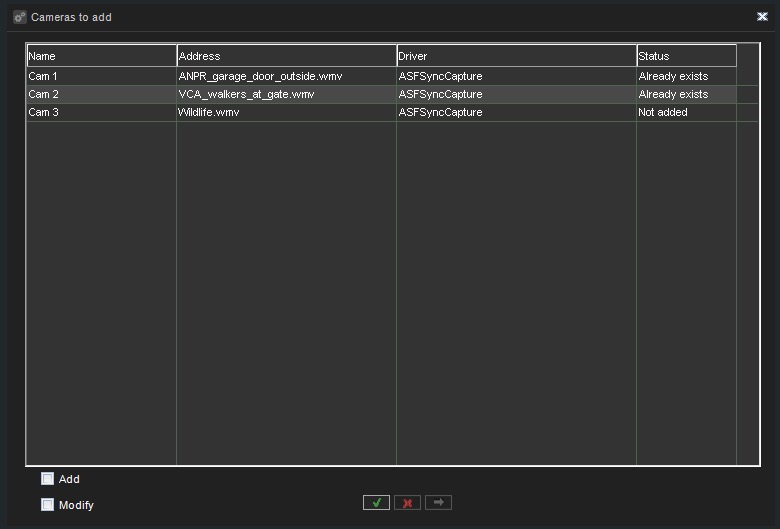Click the Address column header
The image size is (780, 529).
286,56
